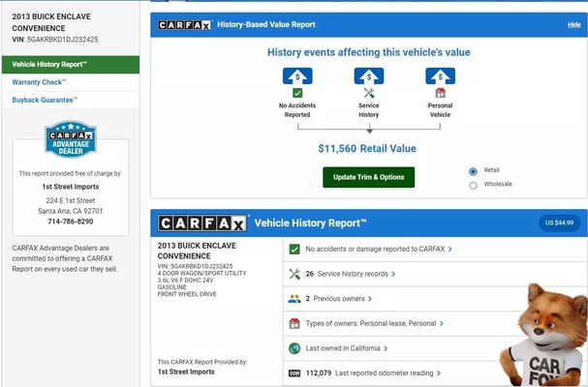This screenshot has height=387, width=588.
Task: Click the No Accidents Reported value arrow icon
Action: click(297, 76)
